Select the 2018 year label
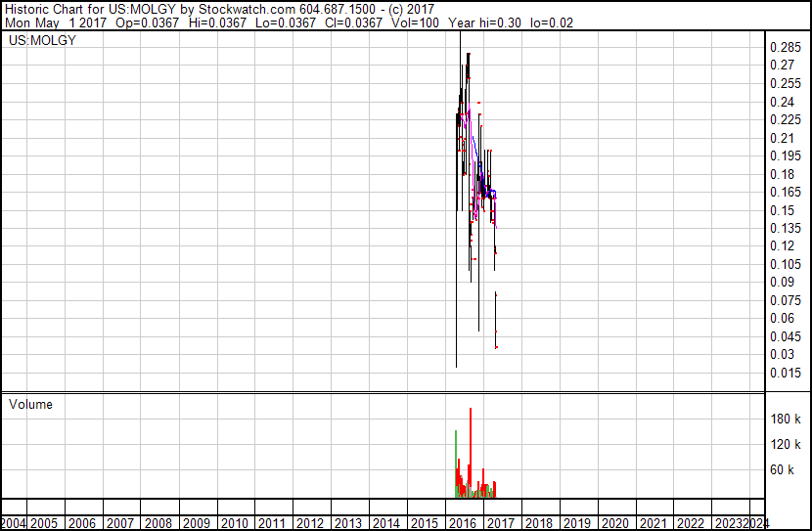The image size is (812, 531). 539,524
